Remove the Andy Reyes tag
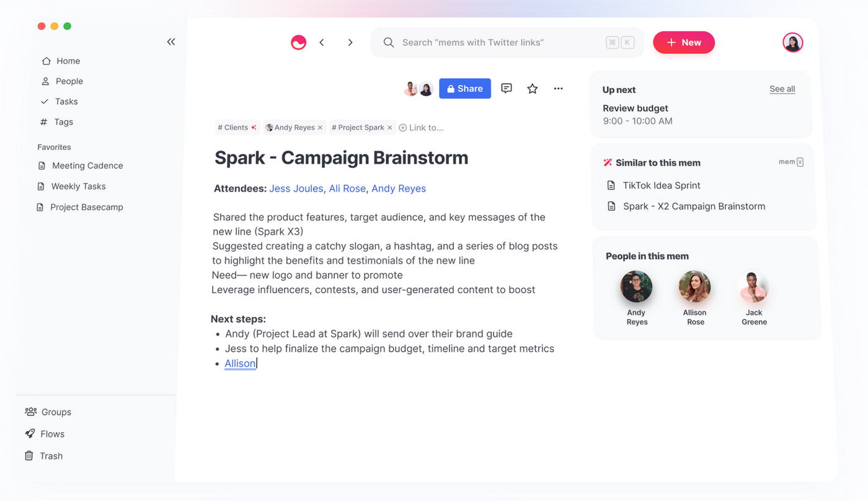 (321, 128)
